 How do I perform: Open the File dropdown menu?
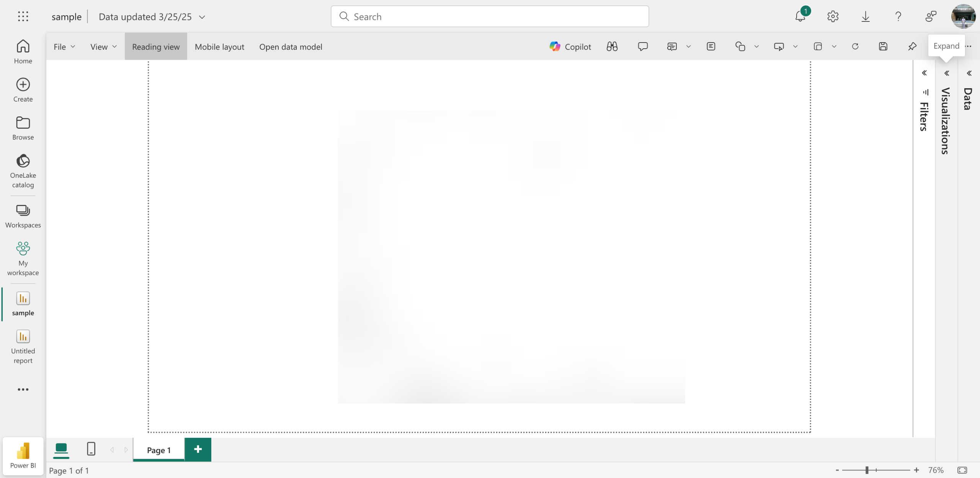(x=64, y=47)
